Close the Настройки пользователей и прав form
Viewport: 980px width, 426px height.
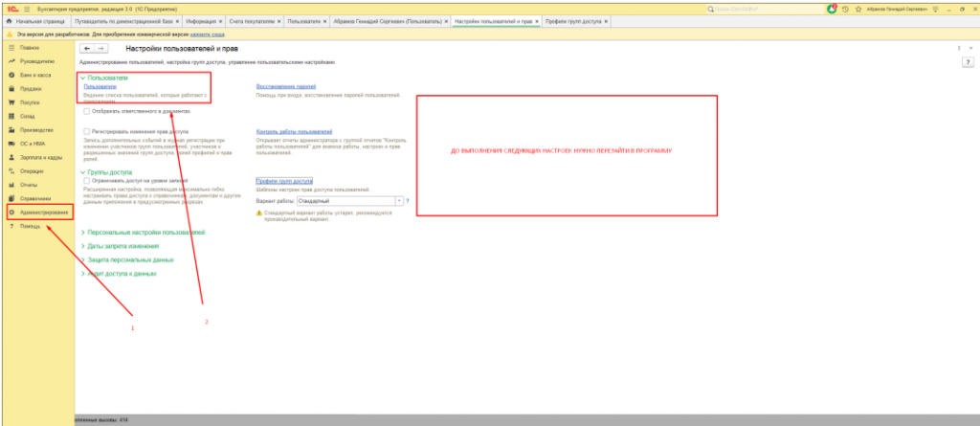point(970,48)
